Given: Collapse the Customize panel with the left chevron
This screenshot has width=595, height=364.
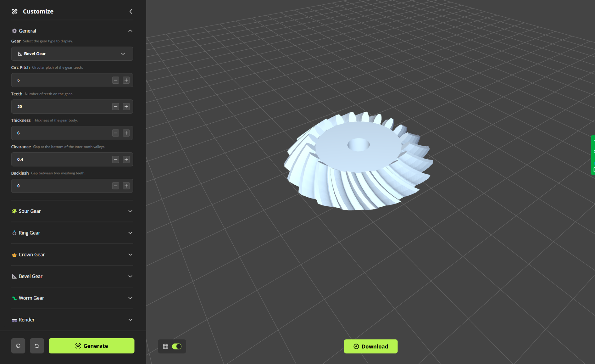Looking at the screenshot, I should (131, 11).
